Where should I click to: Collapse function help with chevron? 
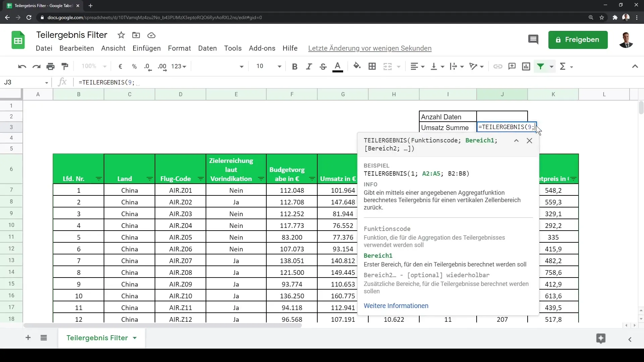pyautogui.click(x=516, y=141)
